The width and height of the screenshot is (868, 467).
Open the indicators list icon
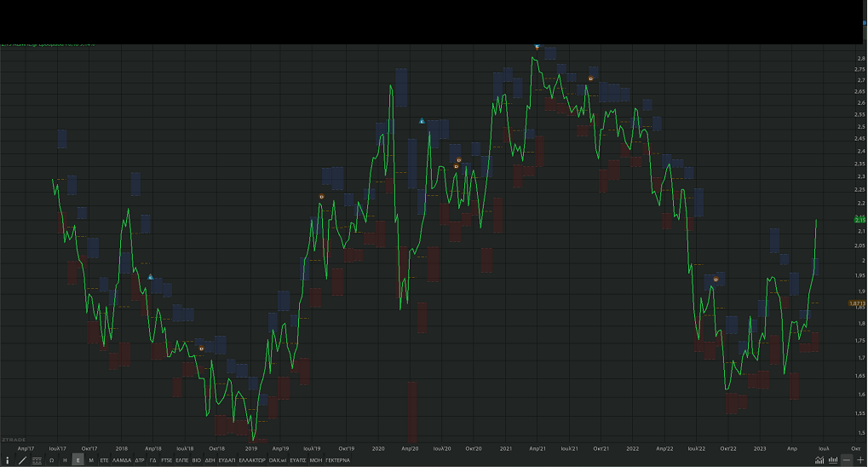pos(37,460)
